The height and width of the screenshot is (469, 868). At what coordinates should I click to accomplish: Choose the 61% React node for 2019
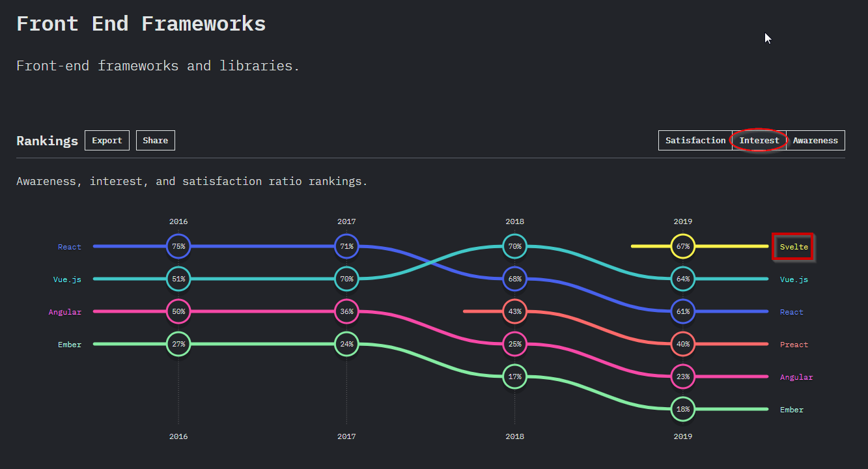(x=682, y=311)
